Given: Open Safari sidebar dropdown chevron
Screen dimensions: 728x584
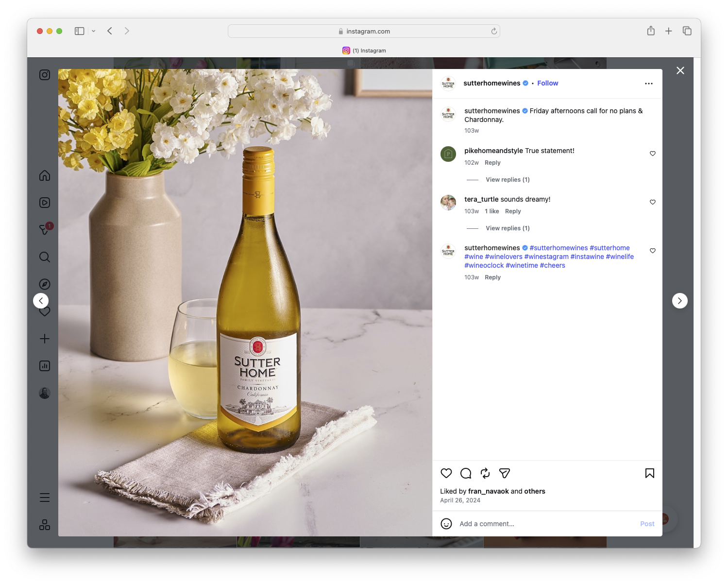Looking at the screenshot, I should tap(93, 31).
